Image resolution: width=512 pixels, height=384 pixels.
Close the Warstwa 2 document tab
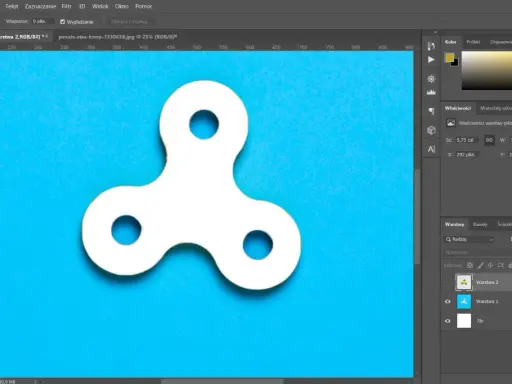tap(46, 36)
